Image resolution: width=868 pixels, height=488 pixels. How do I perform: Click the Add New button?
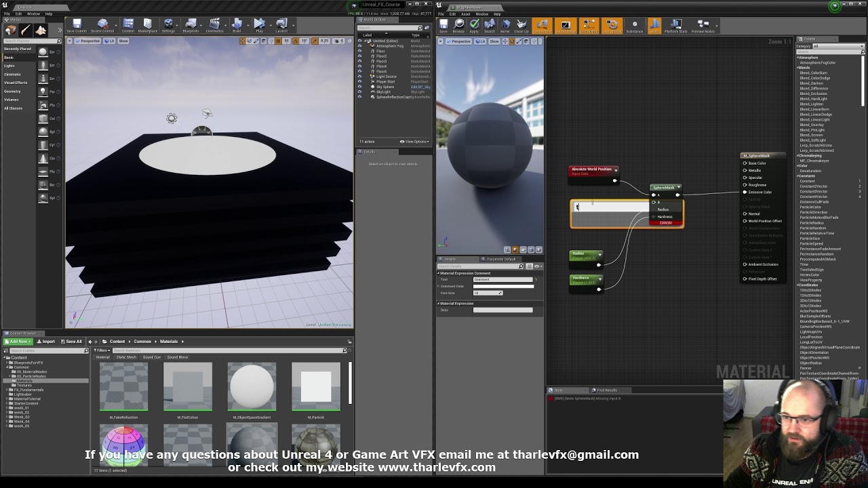point(18,342)
